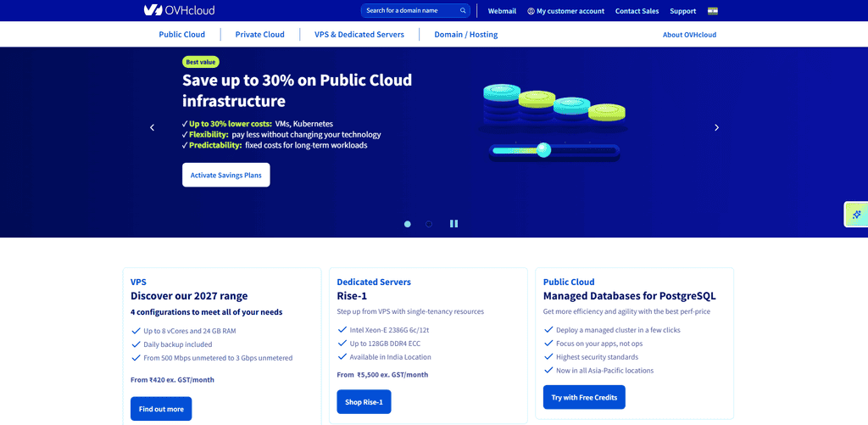Click the Shop Rise-1 button
This screenshot has height=425, width=868.
364,402
